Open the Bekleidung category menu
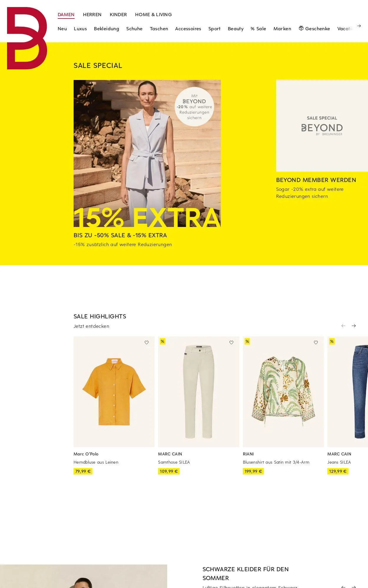 [x=107, y=29]
